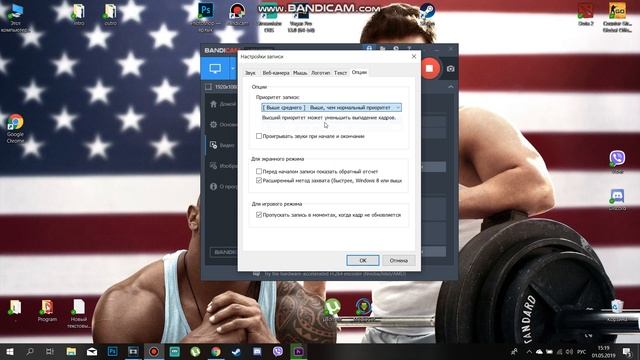Open the uTorrent desktop shortcut
This screenshot has width=640, height=360.
point(332,310)
